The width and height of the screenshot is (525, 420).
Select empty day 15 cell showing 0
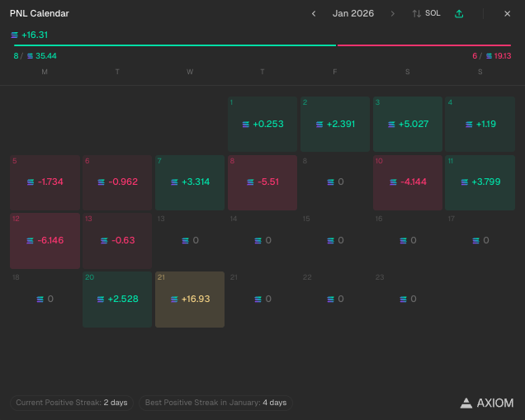[335, 241]
